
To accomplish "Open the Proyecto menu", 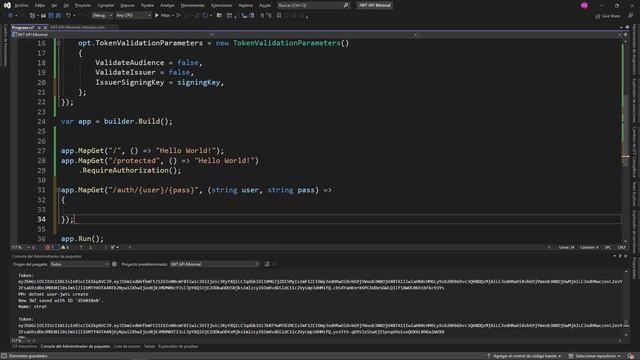I will (83, 5).
